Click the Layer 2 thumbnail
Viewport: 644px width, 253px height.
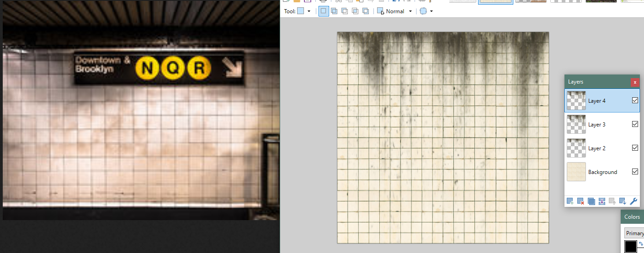point(576,148)
